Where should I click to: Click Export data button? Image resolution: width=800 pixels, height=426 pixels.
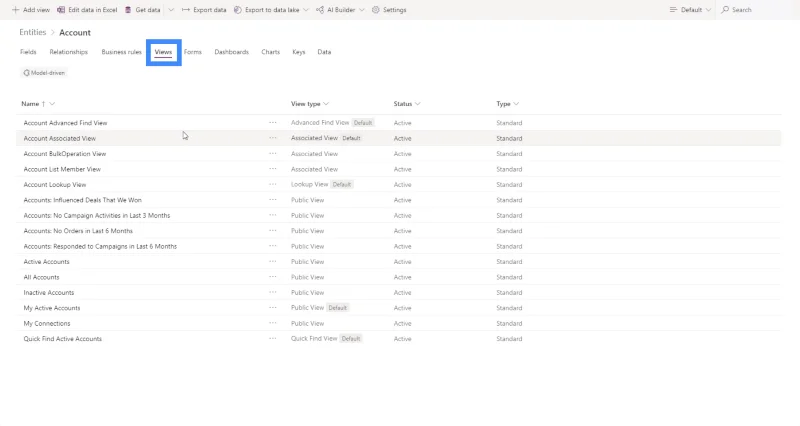[x=204, y=10]
